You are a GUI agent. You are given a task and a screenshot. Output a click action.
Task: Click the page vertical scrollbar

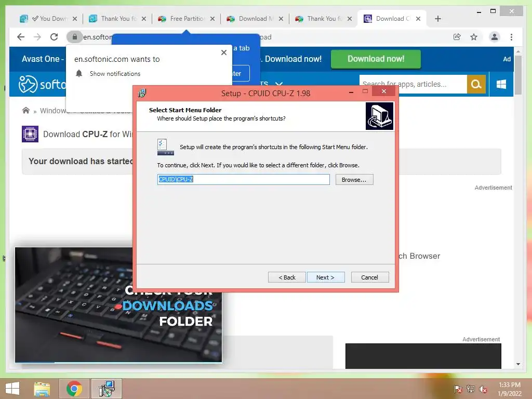[x=518, y=75]
